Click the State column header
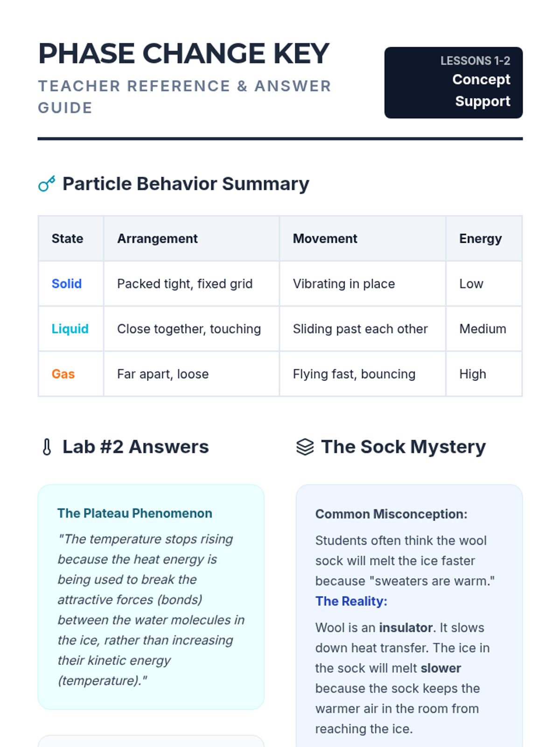The width and height of the screenshot is (560, 747). point(67,239)
